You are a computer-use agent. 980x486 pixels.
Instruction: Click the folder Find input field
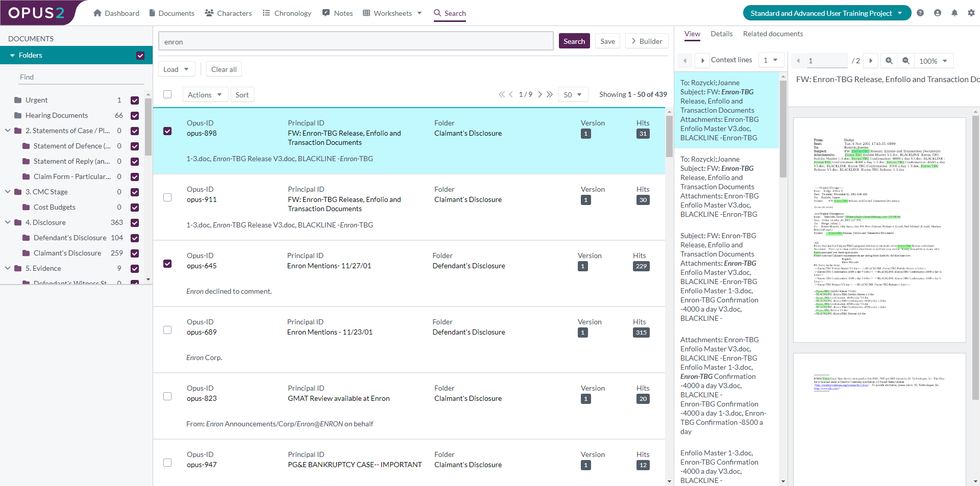(81, 77)
